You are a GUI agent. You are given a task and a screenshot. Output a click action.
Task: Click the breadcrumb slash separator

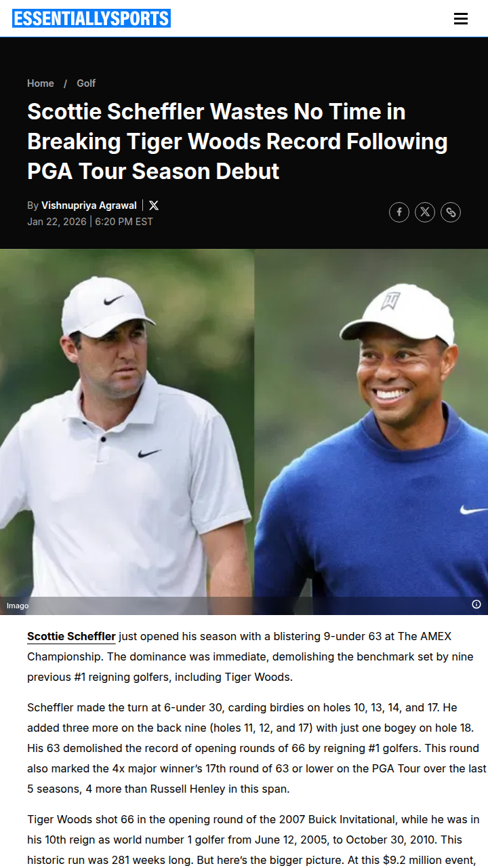tap(66, 83)
